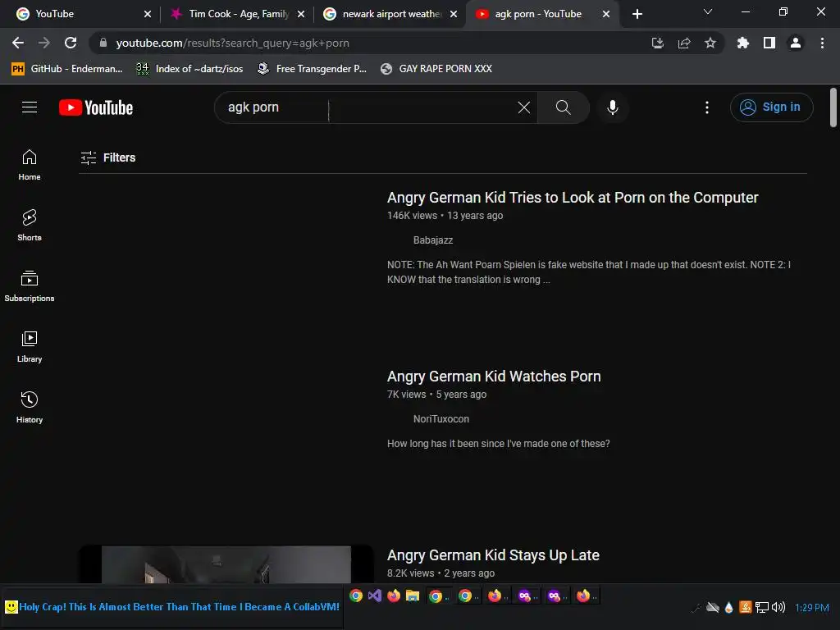Click the first pinned Chrome taskbar icon

click(356, 596)
